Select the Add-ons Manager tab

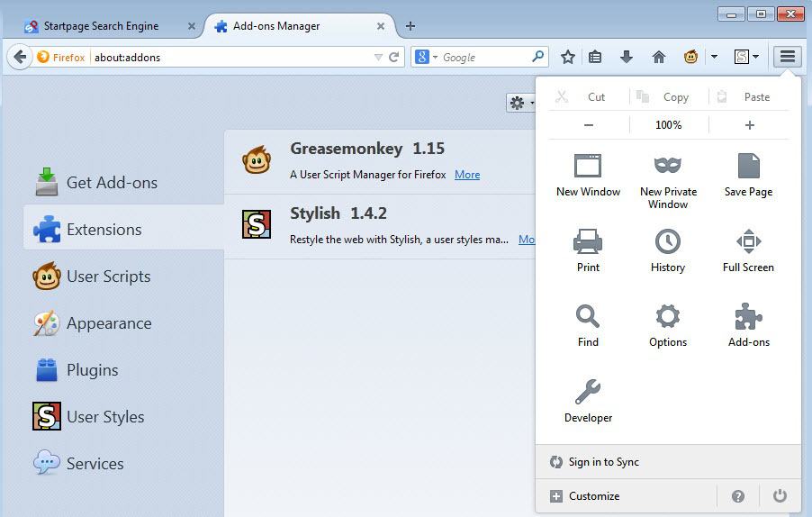(301, 26)
